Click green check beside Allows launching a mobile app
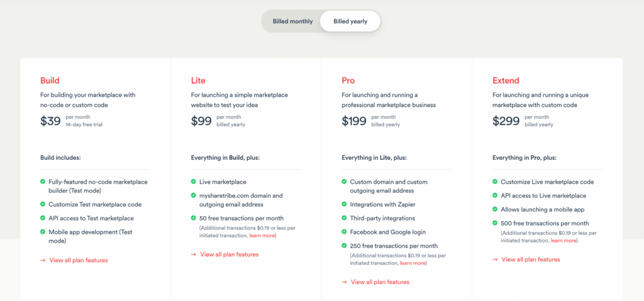Image resolution: width=644 pixels, height=301 pixels. (x=495, y=209)
